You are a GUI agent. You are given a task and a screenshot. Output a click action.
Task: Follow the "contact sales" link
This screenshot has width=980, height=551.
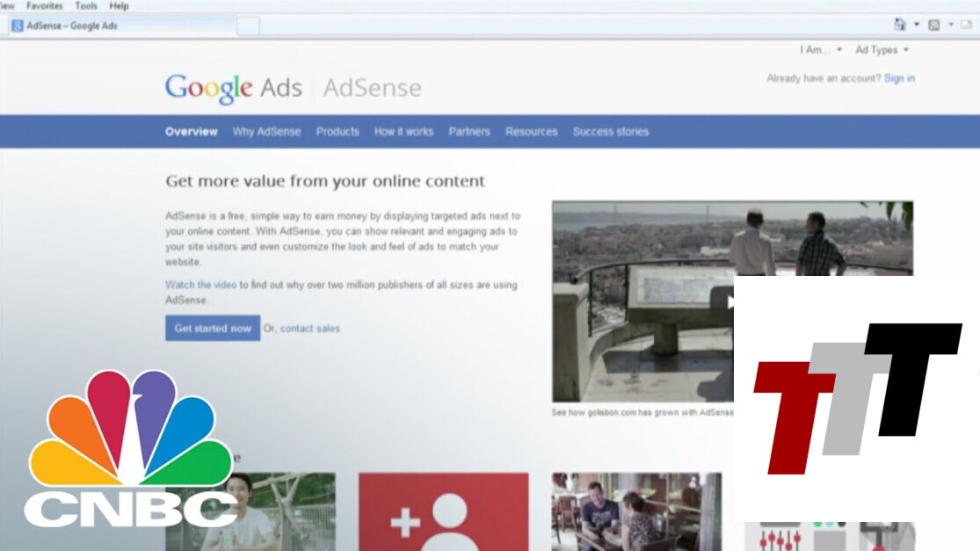[309, 329]
